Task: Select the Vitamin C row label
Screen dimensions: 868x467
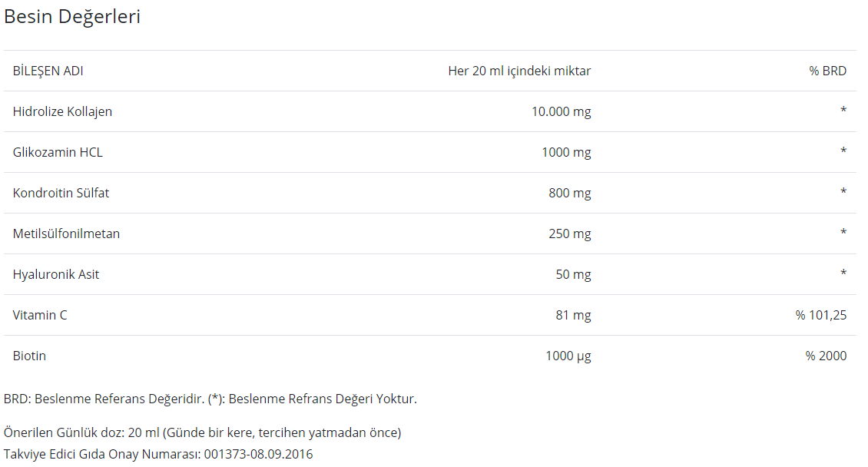Action: click(x=40, y=315)
